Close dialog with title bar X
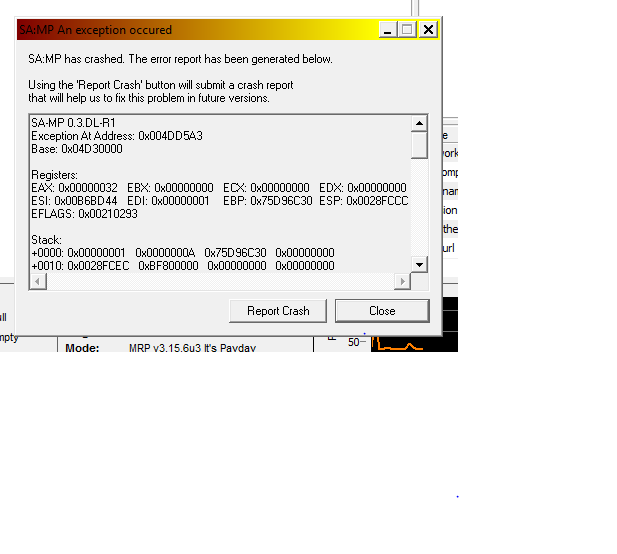The height and width of the screenshot is (554, 617). pyautogui.click(x=428, y=30)
